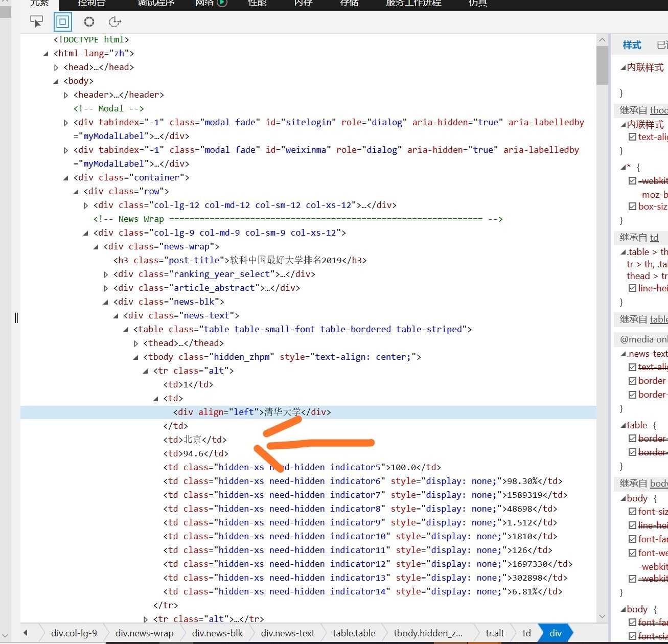The height and width of the screenshot is (644, 668).
Task: Collapse the table { style rule
Action: pyautogui.click(x=623, y=425)
